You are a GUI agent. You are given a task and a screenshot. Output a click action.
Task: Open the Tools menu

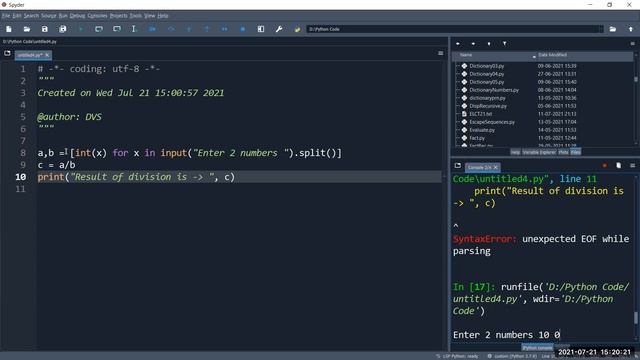click(x=136, y=16)
